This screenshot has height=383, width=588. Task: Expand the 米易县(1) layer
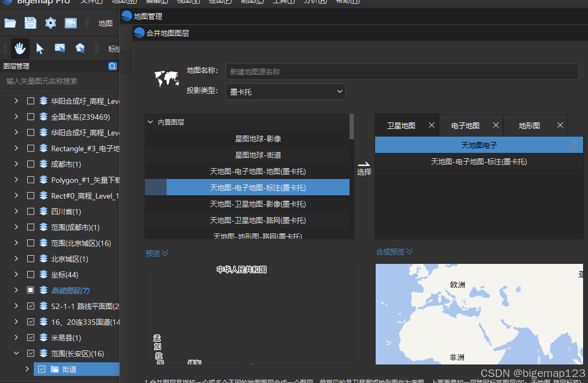(16, 337)
